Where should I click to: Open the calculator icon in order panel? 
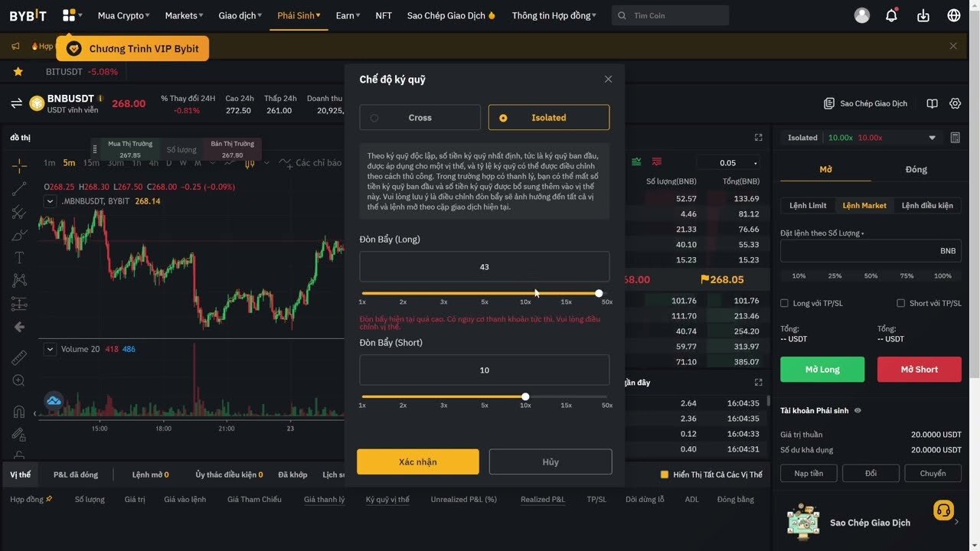tap(955, 138)
